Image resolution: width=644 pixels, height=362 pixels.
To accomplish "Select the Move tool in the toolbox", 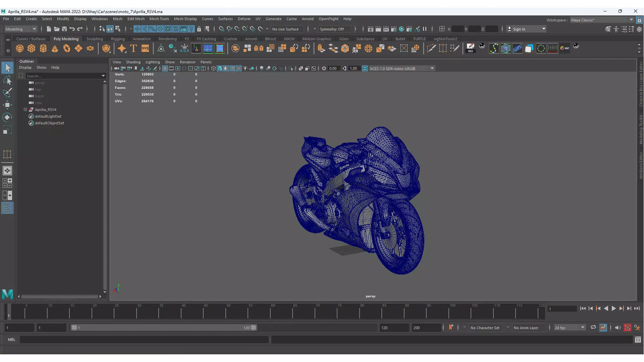I will tap(7, 105).
